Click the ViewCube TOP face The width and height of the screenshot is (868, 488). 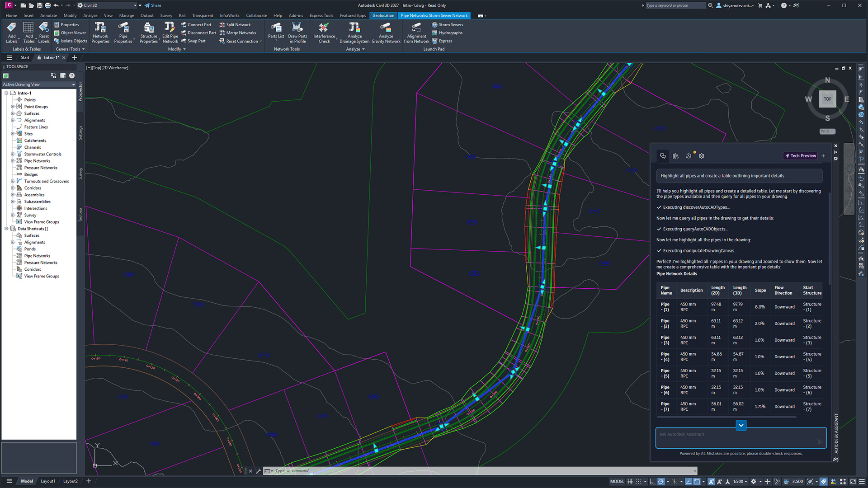coord(827,99)
